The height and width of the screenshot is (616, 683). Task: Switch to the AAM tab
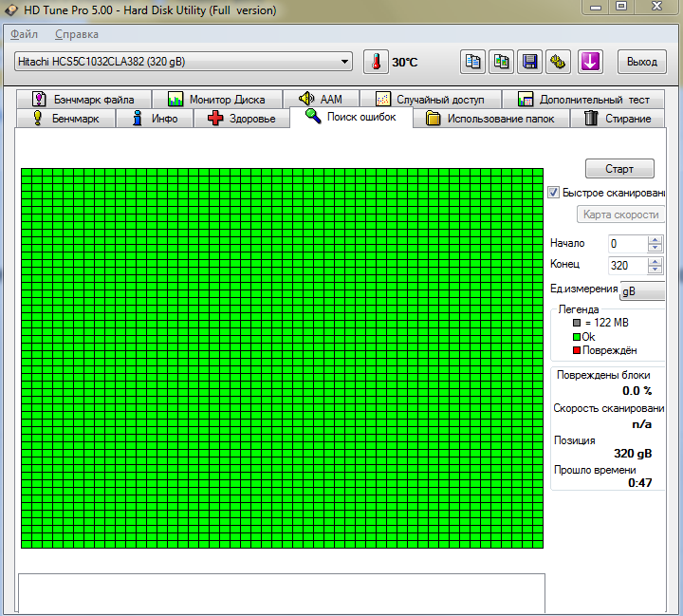pyautogui.click(x=321, y=100)
